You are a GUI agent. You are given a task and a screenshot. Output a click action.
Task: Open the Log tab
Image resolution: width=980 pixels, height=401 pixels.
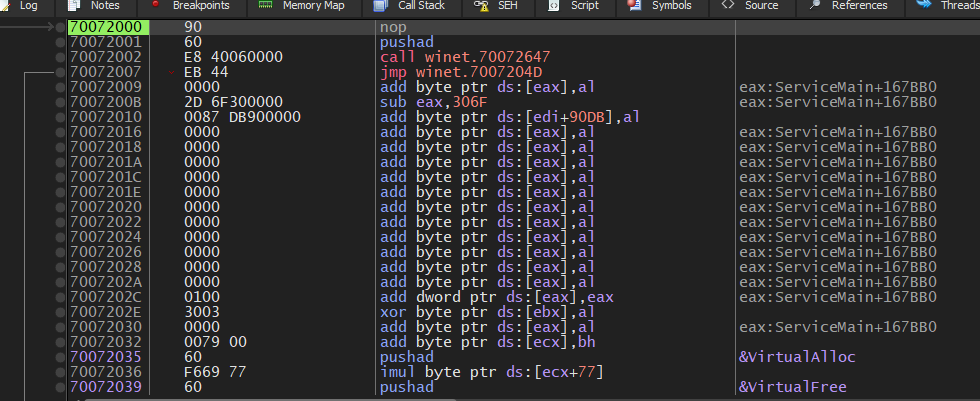(x=28, y=6)
